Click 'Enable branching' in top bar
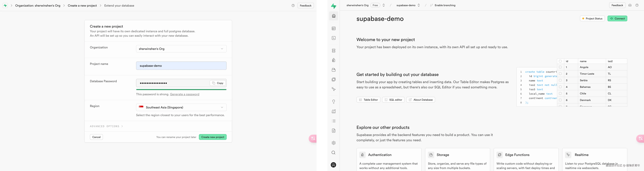 pos(445,5)
